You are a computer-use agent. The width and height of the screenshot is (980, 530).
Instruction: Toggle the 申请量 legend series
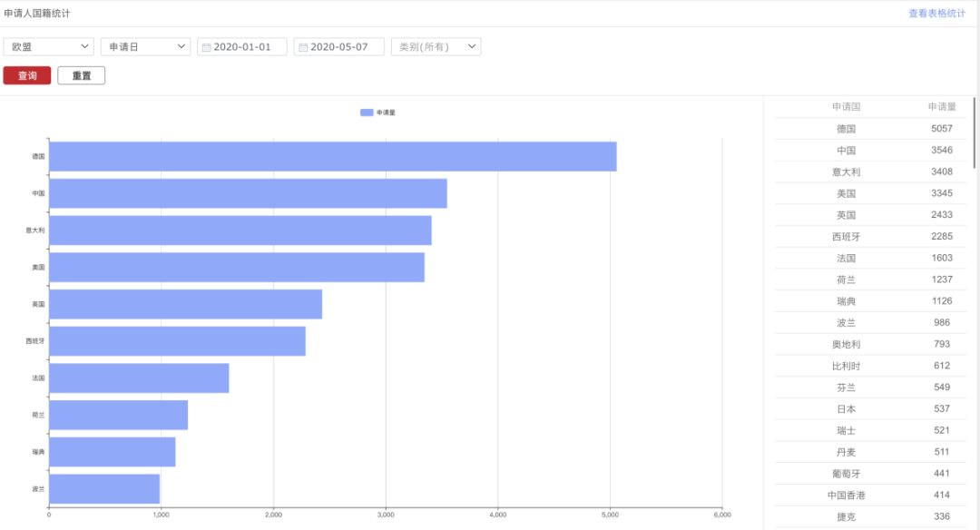(x=377, y=113)
